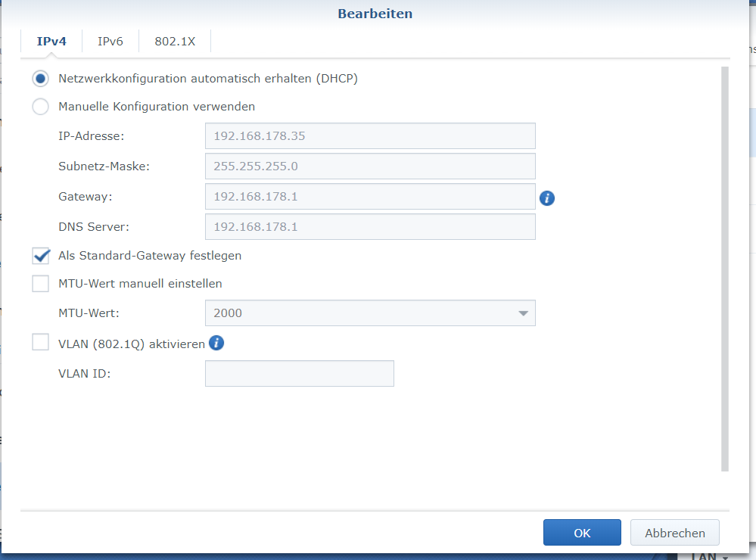Tick the 'VLAN (802.1Q) aktivieren' checkbox
This screenshot has width=756, height=560.
tap(41, 343)
